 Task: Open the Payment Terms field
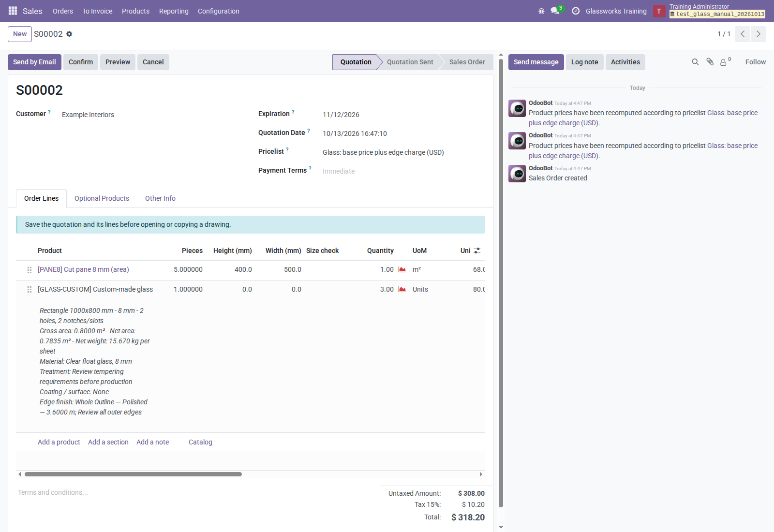click(403, 171)
